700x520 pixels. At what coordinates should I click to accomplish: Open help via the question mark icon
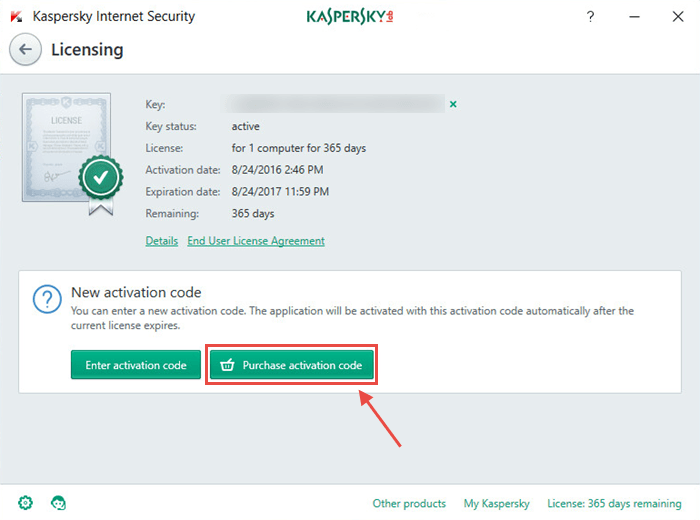[590, 17]
